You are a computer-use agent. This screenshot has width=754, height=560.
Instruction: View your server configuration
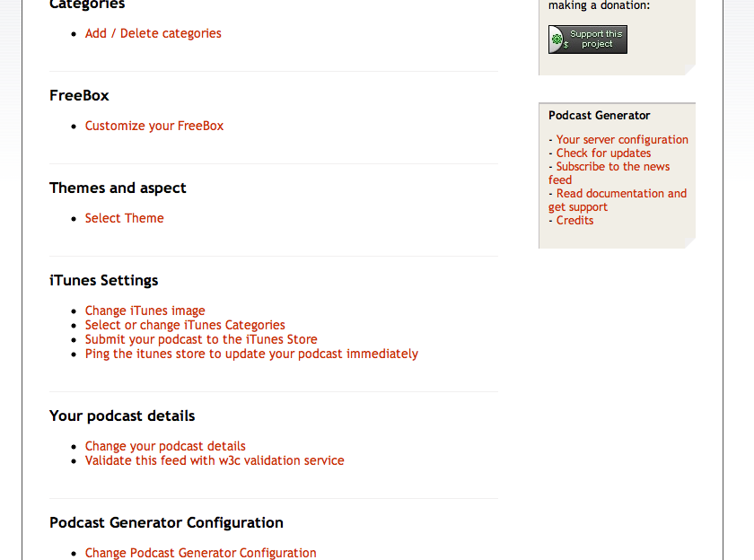point(622,139)
